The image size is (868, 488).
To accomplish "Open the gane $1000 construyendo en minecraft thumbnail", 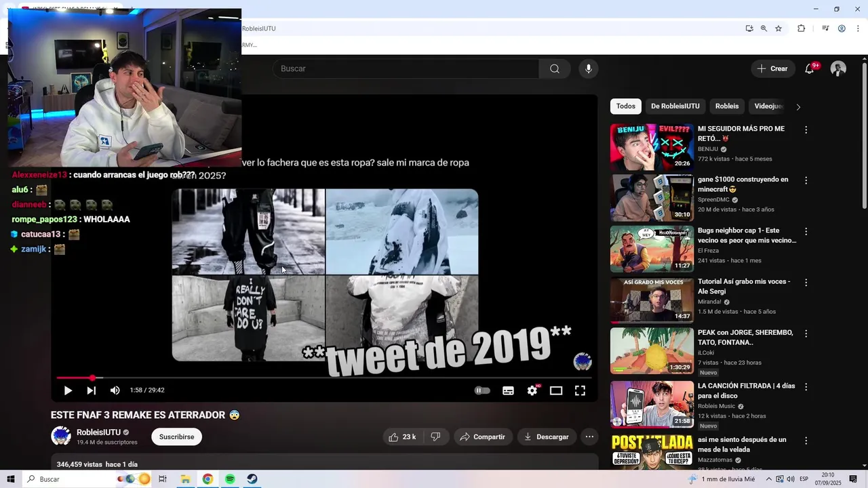I will coord(652,198).
